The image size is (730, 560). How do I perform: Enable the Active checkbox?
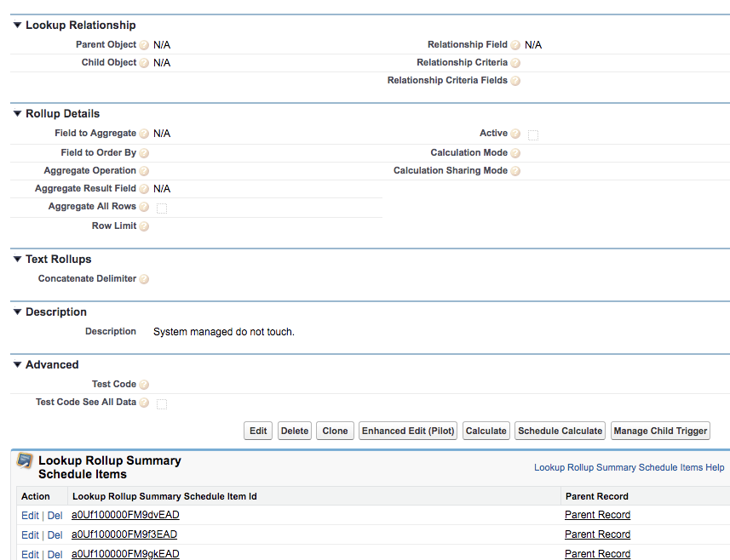(x=534, y=134)
